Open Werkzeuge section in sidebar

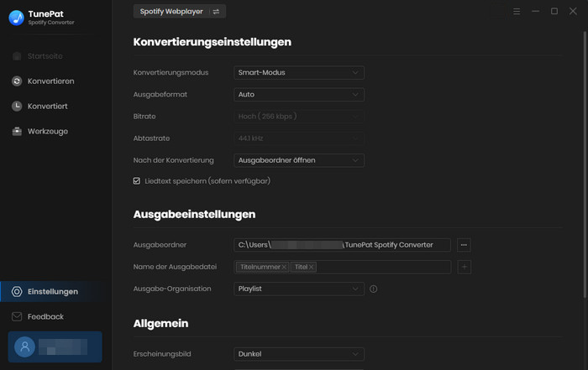pos(48,132)
